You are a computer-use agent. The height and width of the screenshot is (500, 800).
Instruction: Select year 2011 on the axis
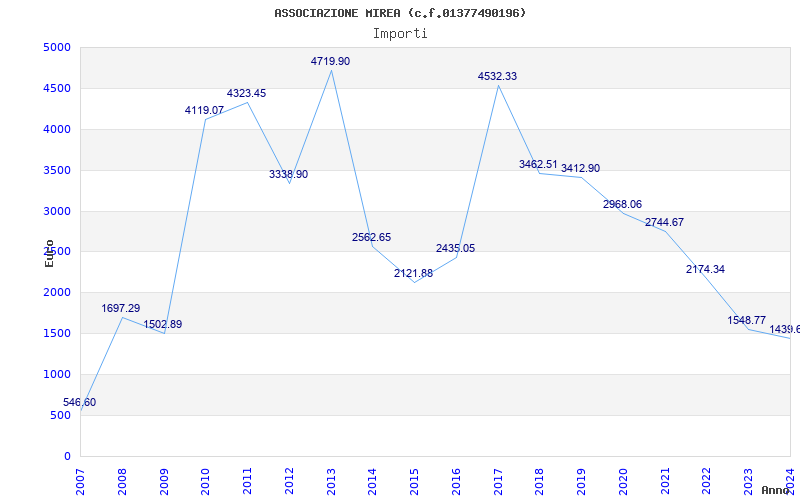pyautogui.click(x=247, y=482)
